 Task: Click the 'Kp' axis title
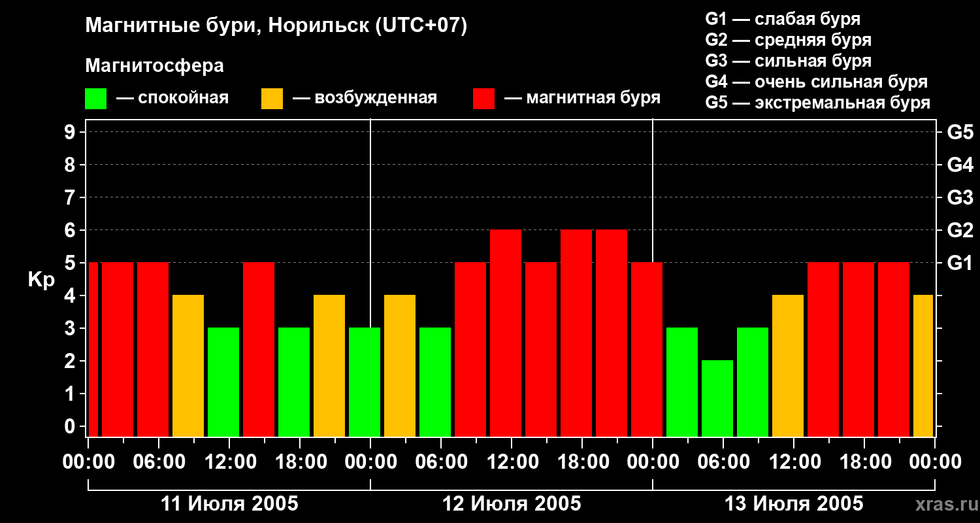pyautogui.click(x=42, y=280)
